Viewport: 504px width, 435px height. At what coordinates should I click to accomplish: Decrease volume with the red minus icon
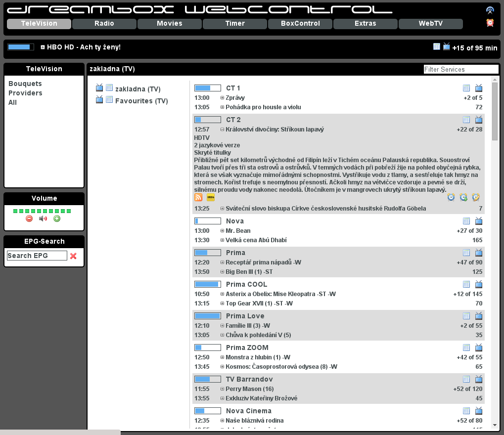coord(29,219)
